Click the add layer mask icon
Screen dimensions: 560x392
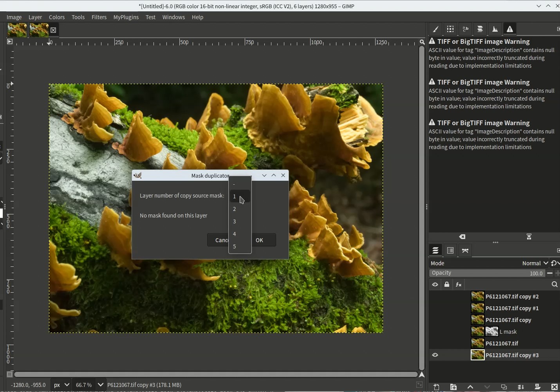tap(538, 387)
